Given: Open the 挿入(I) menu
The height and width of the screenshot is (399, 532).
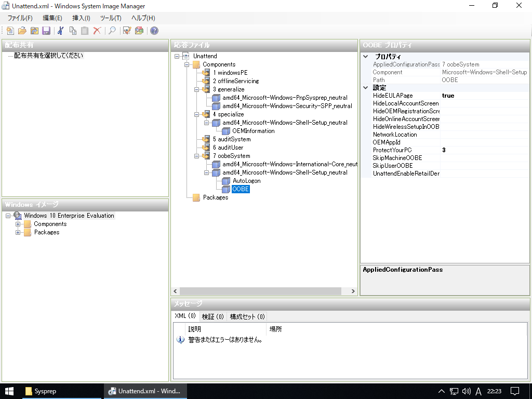Looking at the screenshot, I should click(x=81, y=18).
